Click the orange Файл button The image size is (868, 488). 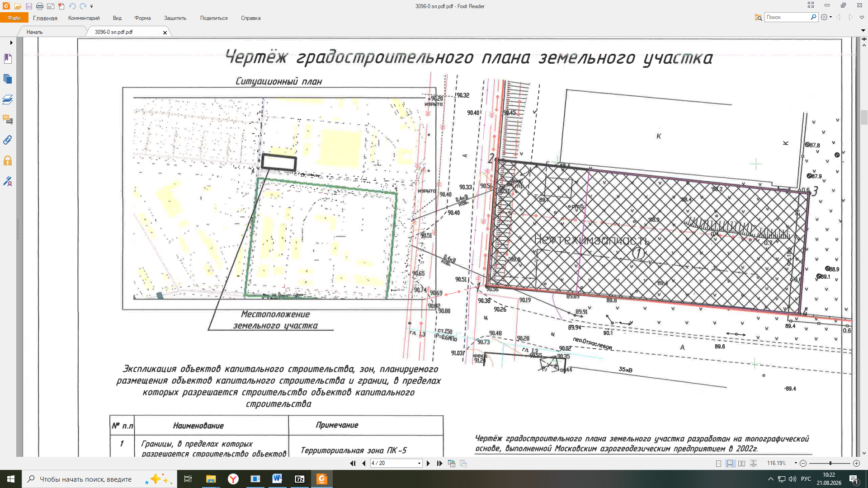14,18
